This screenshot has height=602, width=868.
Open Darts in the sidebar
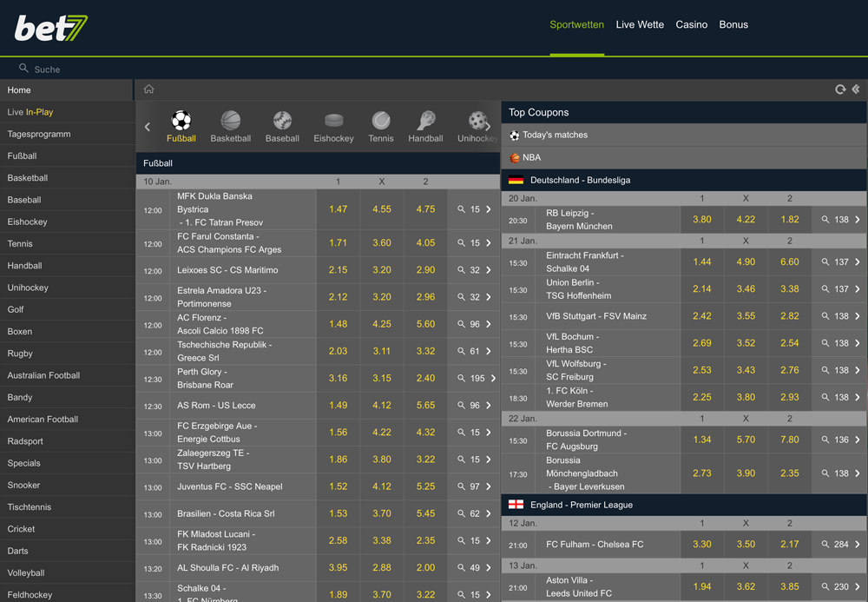pyautogui.click(x=68, y=551)
